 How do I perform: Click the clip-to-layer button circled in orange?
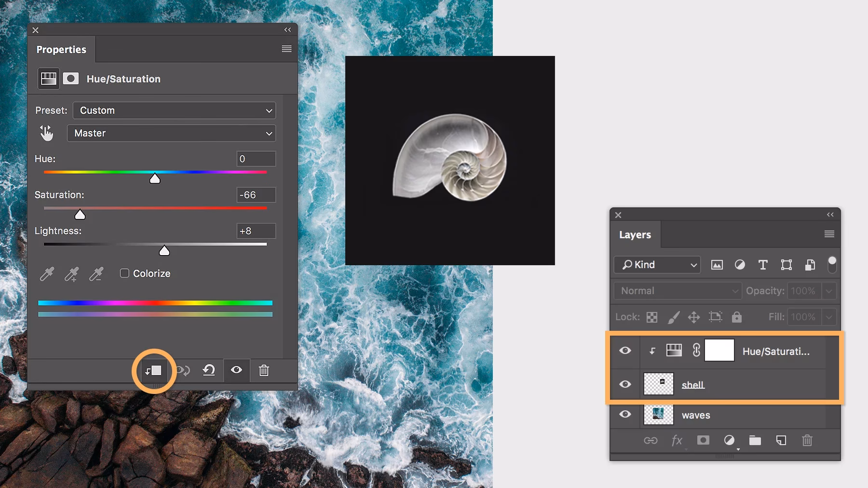153,370
